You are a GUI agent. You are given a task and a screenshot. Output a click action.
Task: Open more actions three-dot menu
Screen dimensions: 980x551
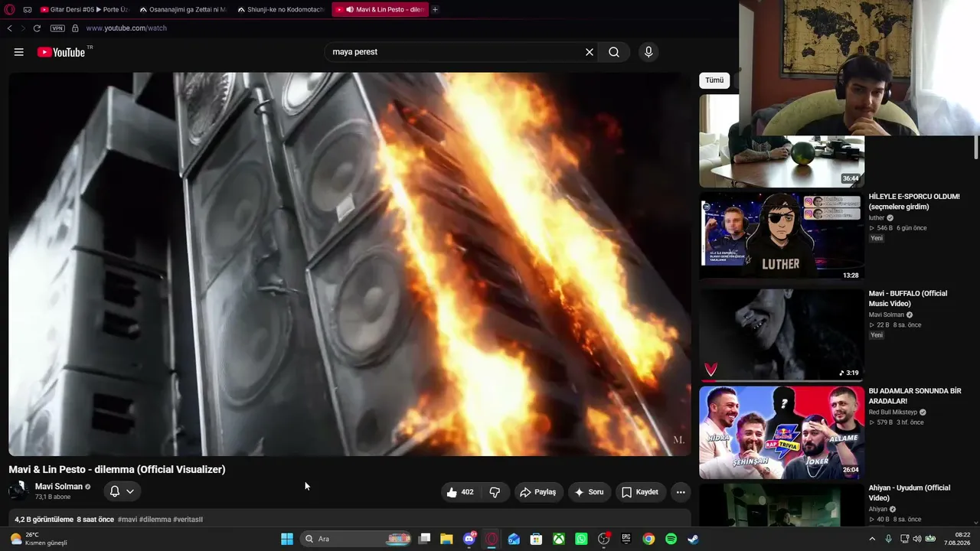coord(681,492)
